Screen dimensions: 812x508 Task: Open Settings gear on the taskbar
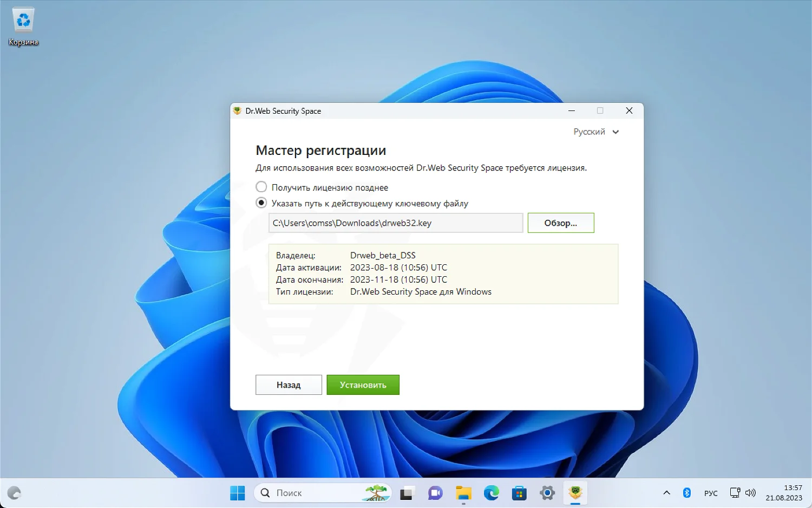click(547, 493)
